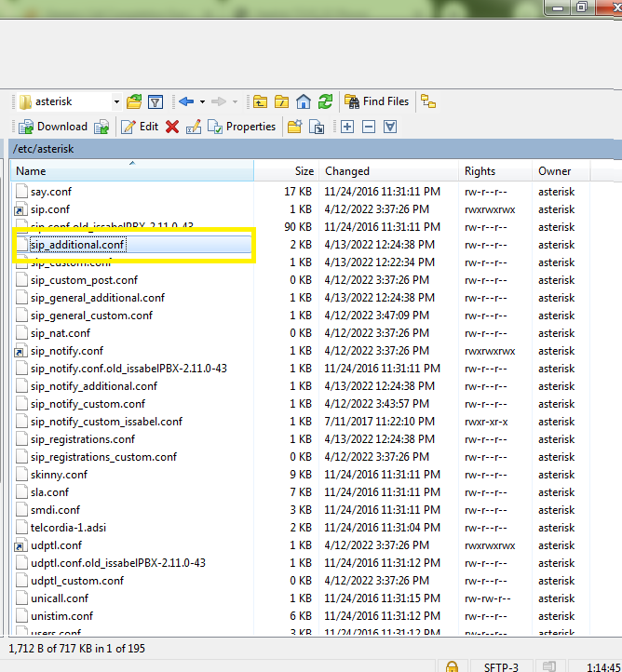
Task: Open file Properties
Action: click(x=241, y=127)
